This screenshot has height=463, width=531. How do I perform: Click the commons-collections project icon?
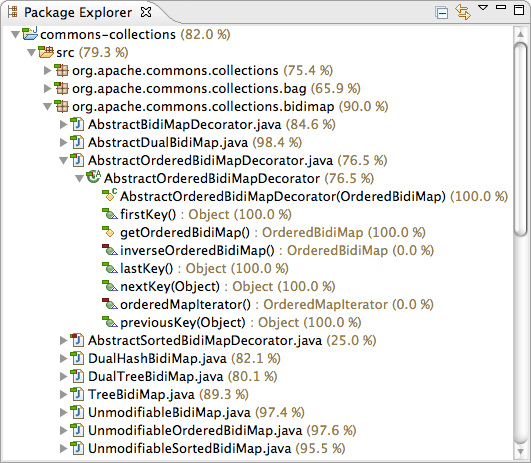tap(30, 34)
